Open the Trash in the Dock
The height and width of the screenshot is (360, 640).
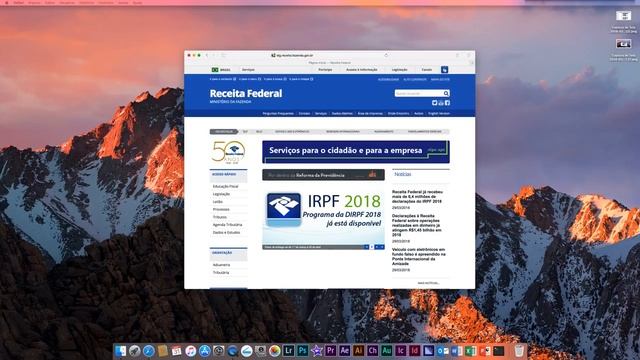[519, 351]
